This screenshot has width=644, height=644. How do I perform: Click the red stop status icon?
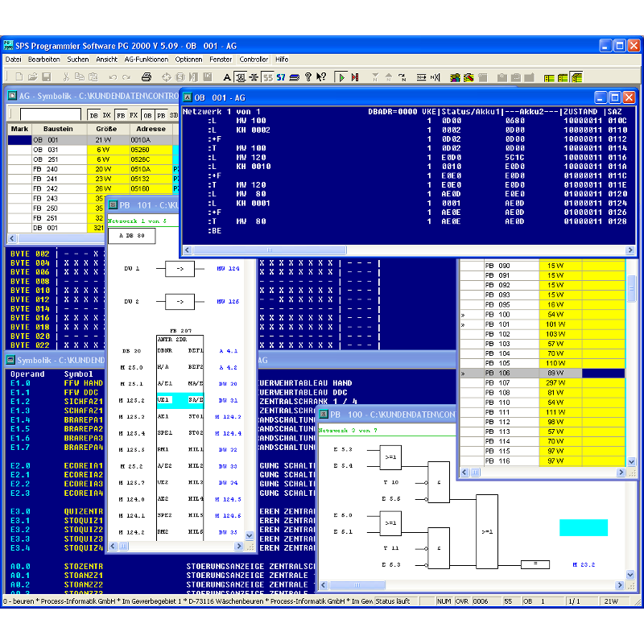click(x=355, y=77)
